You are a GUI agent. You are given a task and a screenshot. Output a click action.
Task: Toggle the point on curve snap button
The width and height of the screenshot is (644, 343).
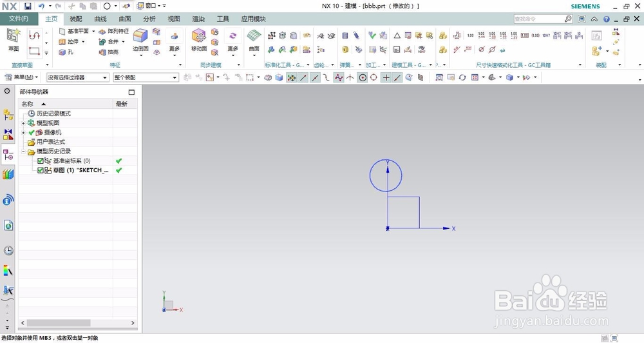point(397,77)
